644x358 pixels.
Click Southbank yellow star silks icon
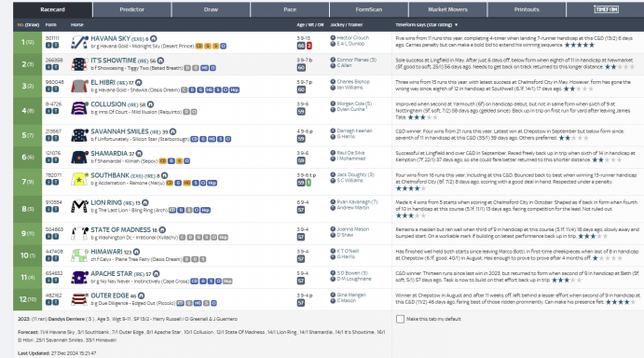[79, 179]
